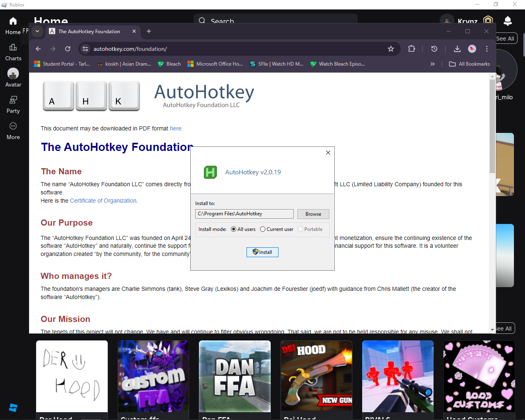Open the RIVALS game thumbnail
The width and height of the screenshot is (525, 420).
398,376
